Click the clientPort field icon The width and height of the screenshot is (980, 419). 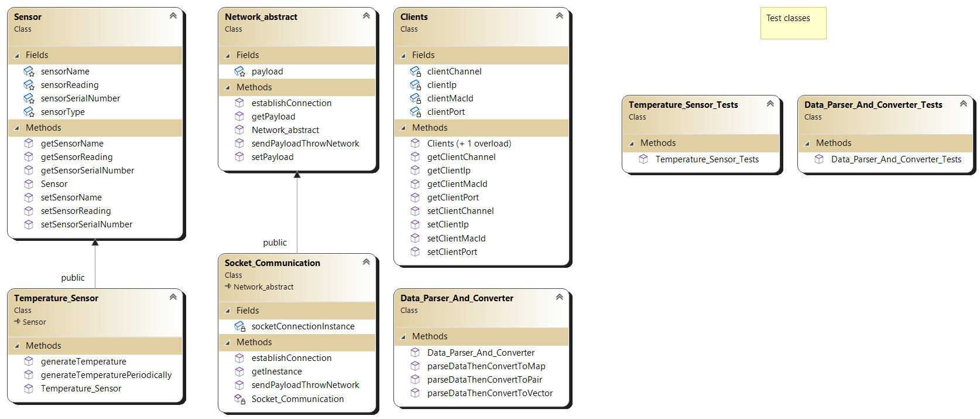coord(415,112)
